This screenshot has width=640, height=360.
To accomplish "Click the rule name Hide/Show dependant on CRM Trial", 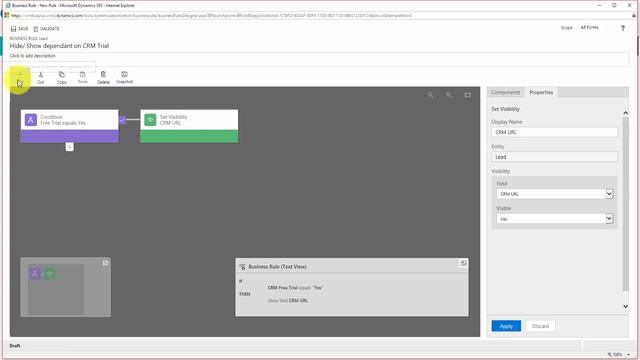I will pyautogui.click(x=60, y=46).
